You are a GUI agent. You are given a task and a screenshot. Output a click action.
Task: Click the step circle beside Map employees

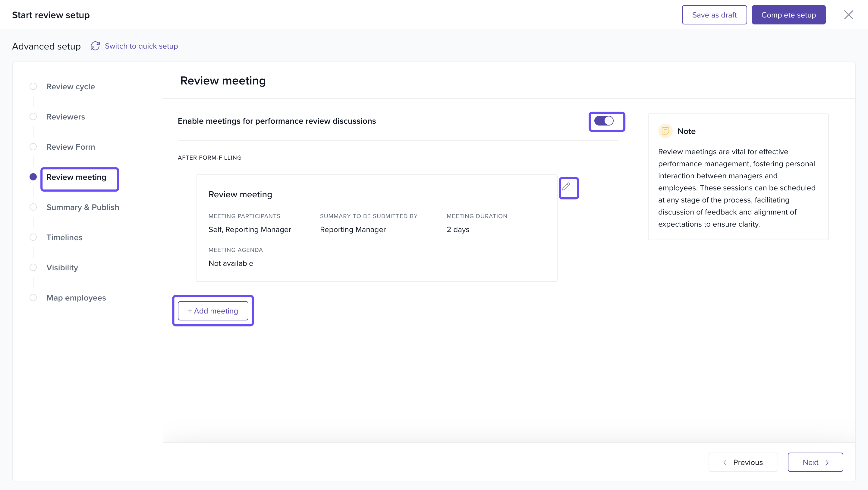pos(33,297)
